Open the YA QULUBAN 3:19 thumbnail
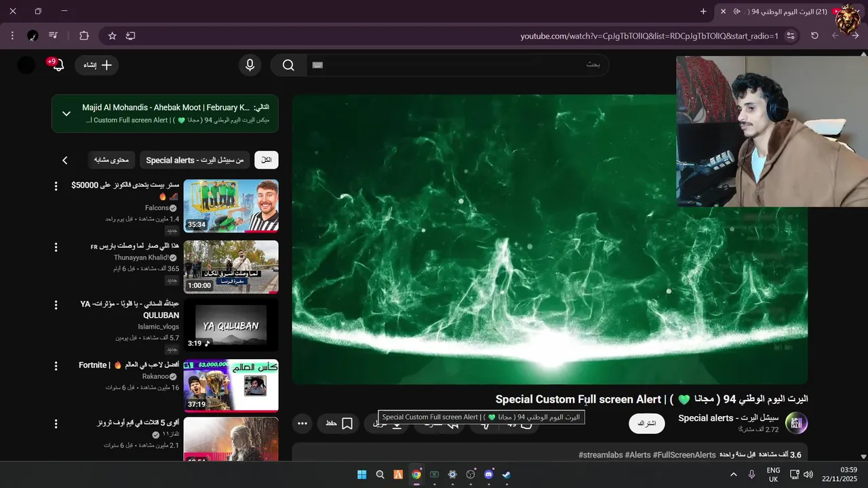868x488 pixels. coord(231,325)
